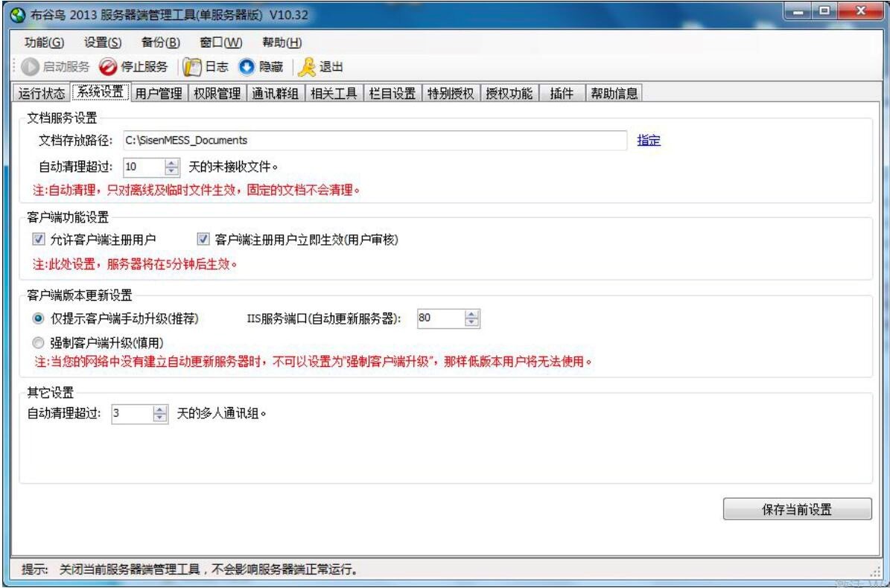This screenshot has height=588, width=890.
Task: Click the cleanup days field showing 10
Action: tap(144, 167)
